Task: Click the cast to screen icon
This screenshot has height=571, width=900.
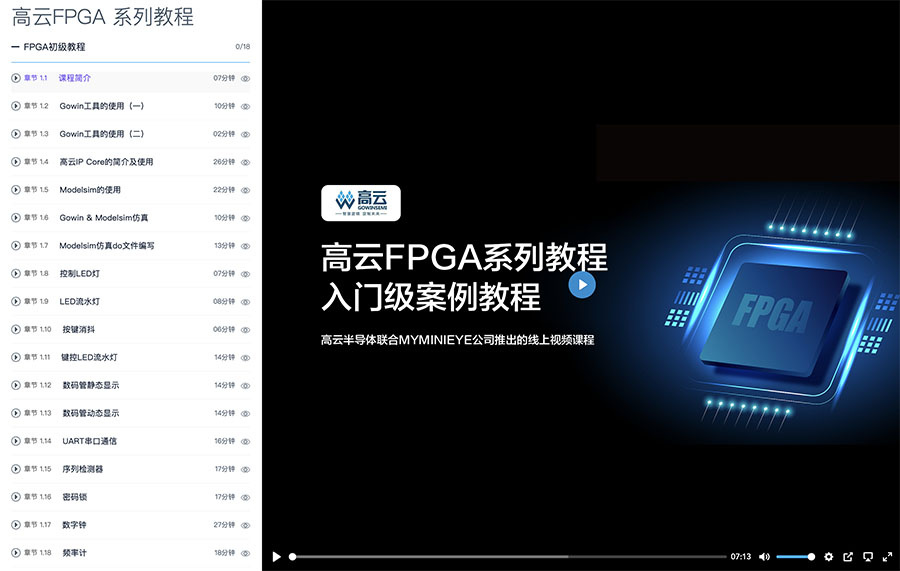Action: [x=868, y=557]
